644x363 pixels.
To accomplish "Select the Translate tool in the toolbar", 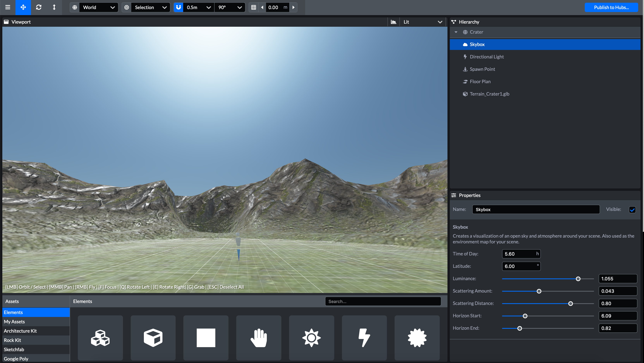I will [23, 7].
